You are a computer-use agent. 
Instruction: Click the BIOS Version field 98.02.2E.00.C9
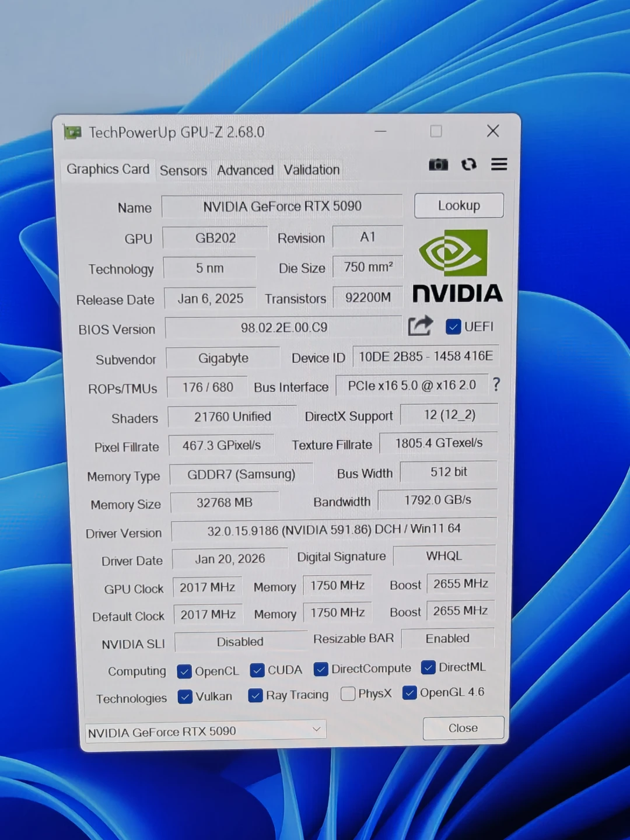(x=284, y=328)
